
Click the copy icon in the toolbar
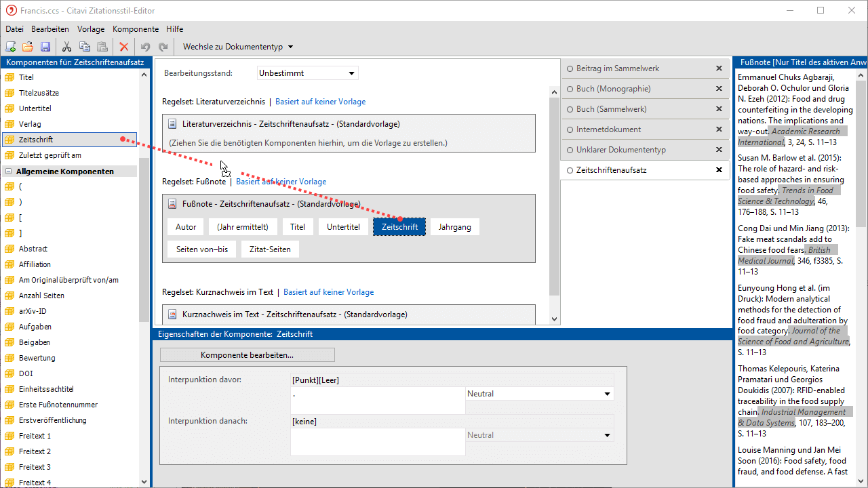tap(85, 47)
